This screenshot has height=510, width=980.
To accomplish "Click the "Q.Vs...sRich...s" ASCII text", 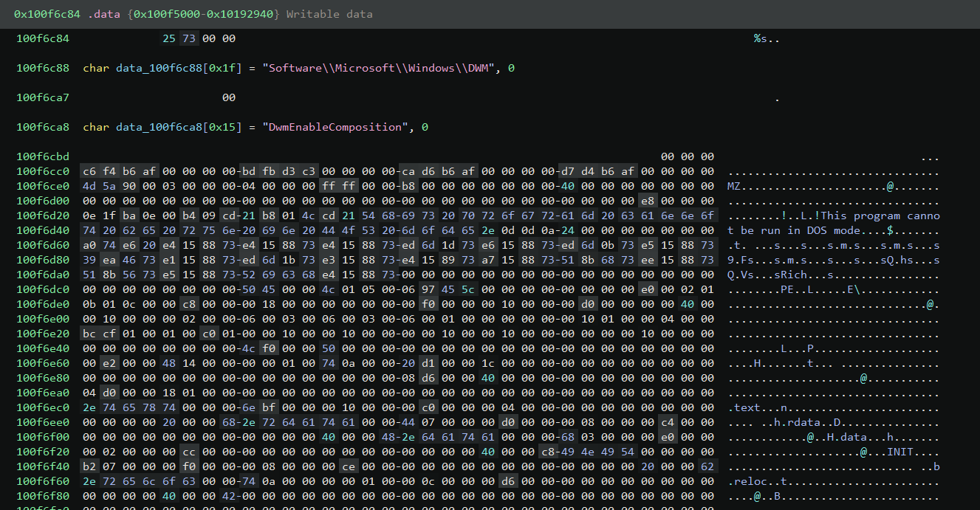I will [781, 275].
